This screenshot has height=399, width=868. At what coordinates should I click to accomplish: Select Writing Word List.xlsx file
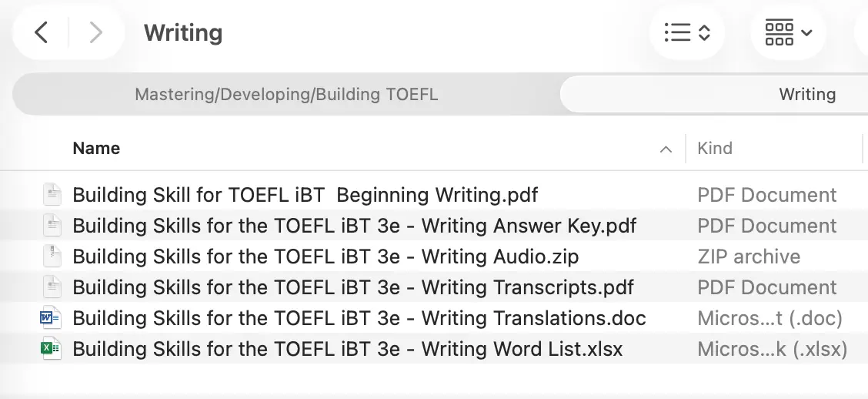click(x=347, y=349)
